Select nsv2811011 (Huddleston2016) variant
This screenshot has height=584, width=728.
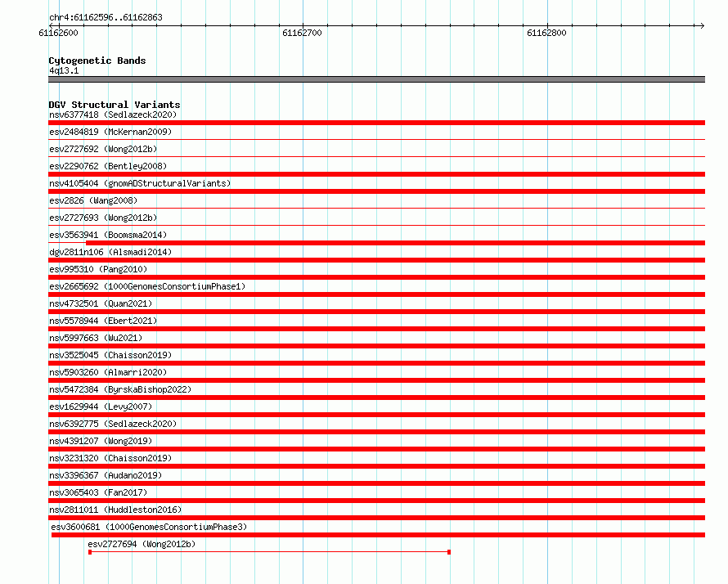(115, 510)
